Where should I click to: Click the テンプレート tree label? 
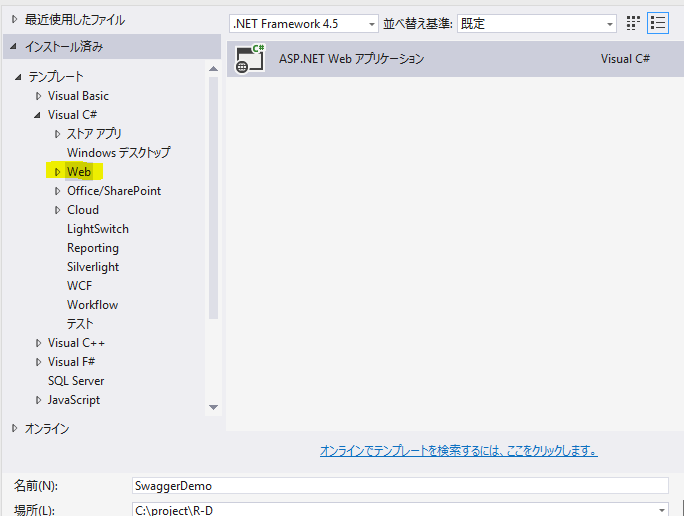point(56,77)
